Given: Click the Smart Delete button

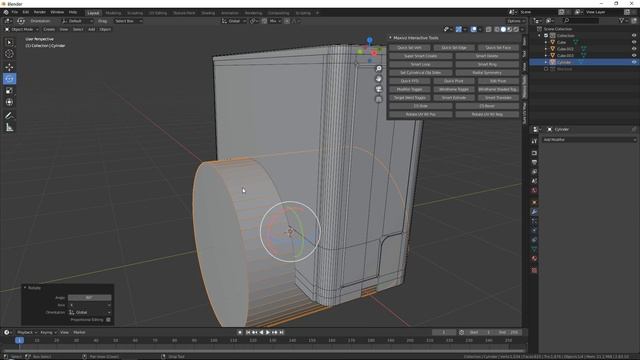Looking at the screenshot, I should click(x=487, y=56).
